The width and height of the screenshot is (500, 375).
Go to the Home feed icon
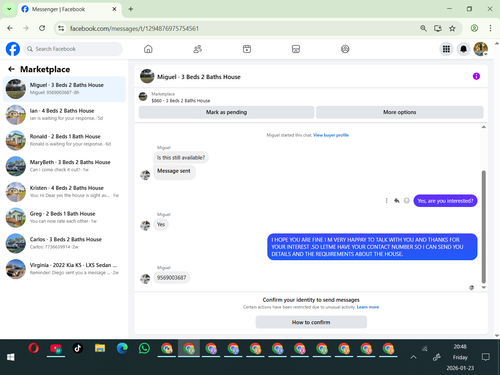(x=148, y=49)
